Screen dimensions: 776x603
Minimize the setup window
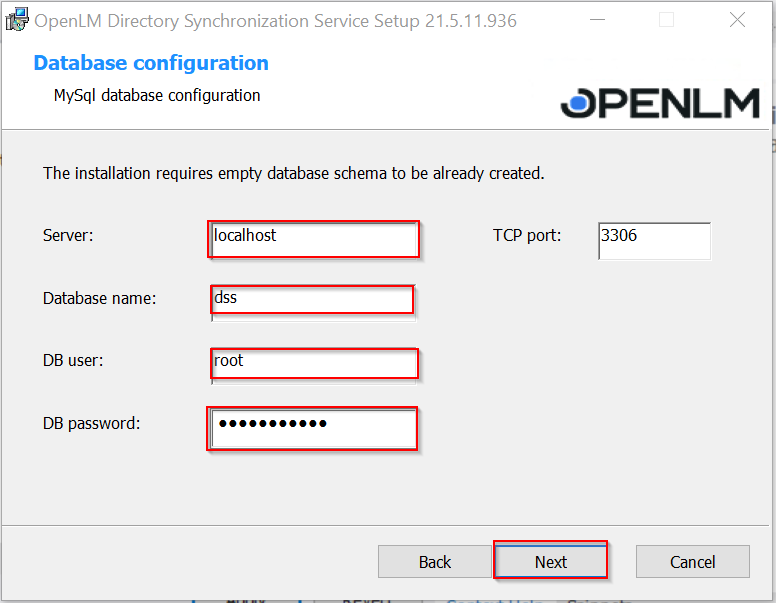597,20
